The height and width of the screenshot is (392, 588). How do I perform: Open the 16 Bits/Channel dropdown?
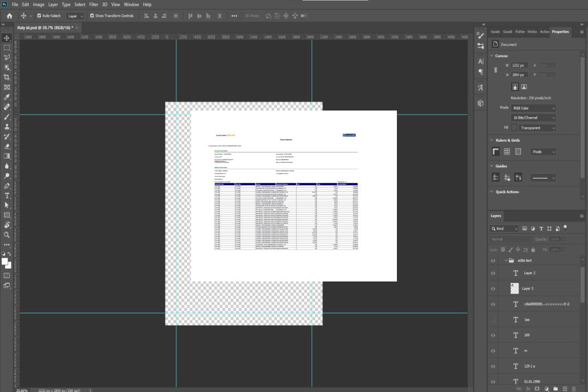(534, 118)
